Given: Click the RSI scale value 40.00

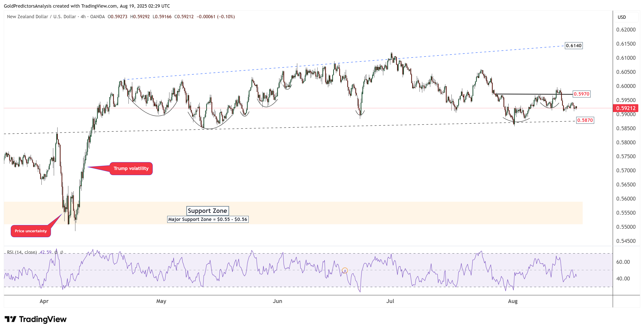Looking at the screenshot, I should click(x=623, y=278).
